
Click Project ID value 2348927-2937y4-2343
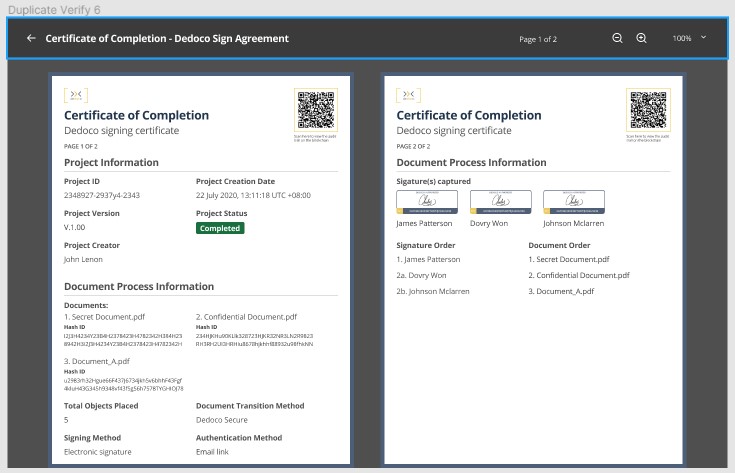point(102,195)
